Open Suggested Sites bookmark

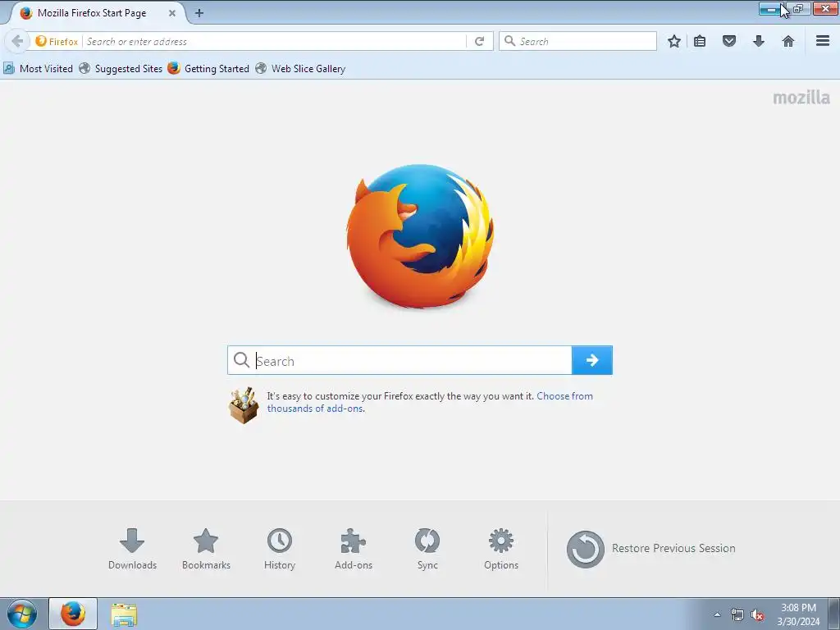click(121, 69)
